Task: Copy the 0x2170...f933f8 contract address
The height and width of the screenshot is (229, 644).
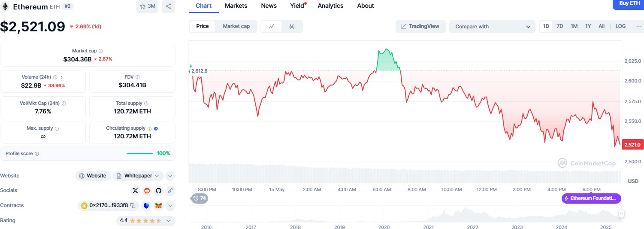Action: [133, 205]
